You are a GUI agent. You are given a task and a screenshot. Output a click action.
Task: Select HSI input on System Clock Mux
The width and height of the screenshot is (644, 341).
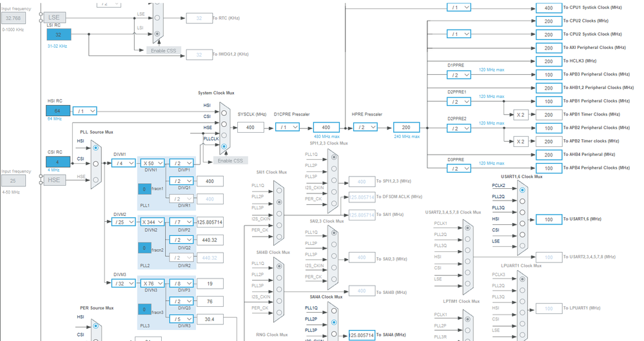point(224,113)
